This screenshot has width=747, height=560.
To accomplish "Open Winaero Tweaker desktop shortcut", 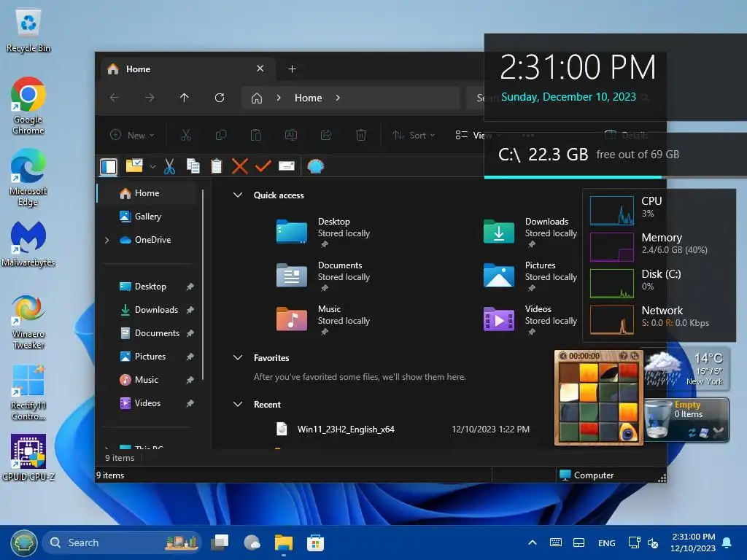I will pyautogui.click(x=28, y=322).
